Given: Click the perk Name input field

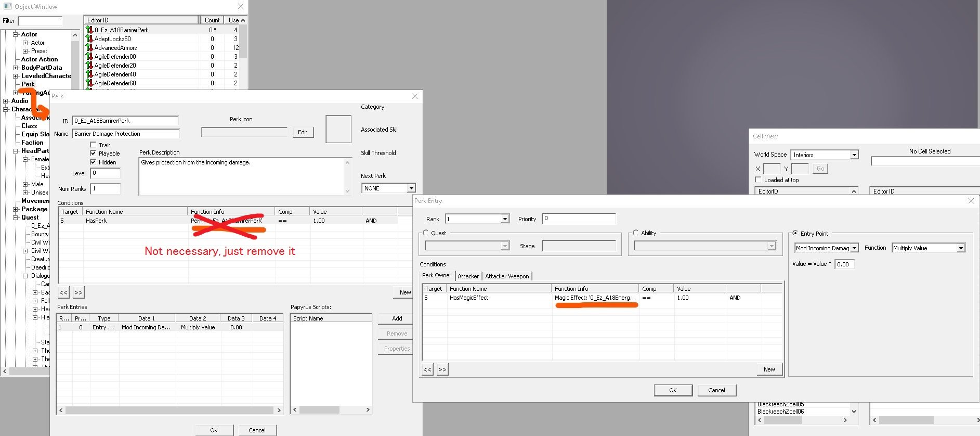Looking at the screenshot, I should (x=125, y=134).
